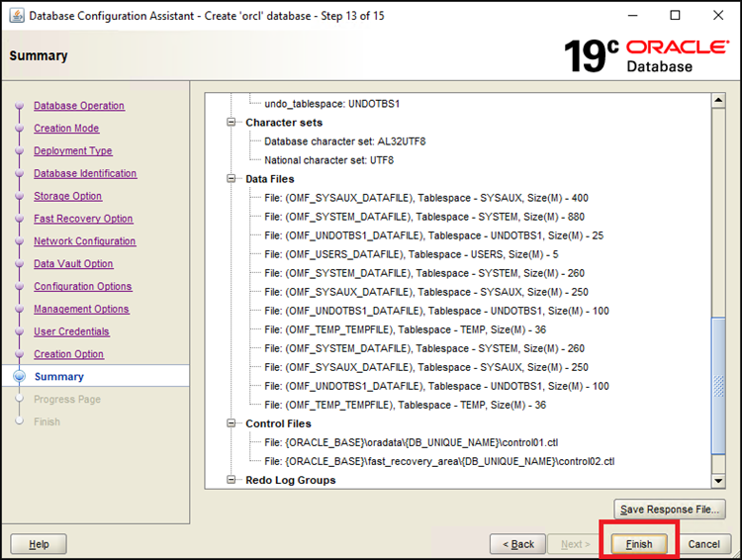
Task: Click the scrollbar down arrow
Action: click(718, 481)
